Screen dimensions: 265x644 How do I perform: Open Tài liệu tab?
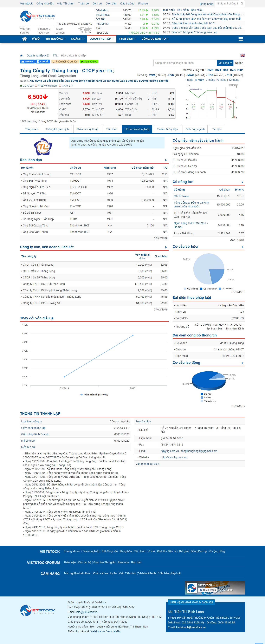(x=217, y=129)
